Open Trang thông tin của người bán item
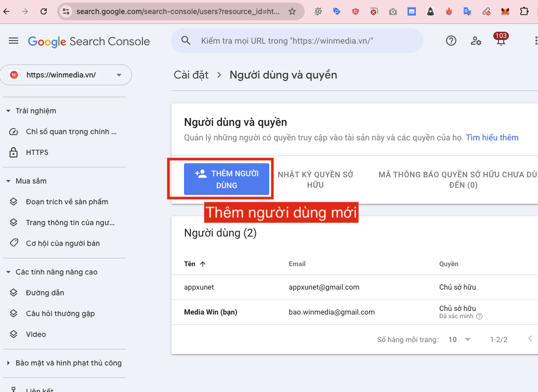 (70, 223)
